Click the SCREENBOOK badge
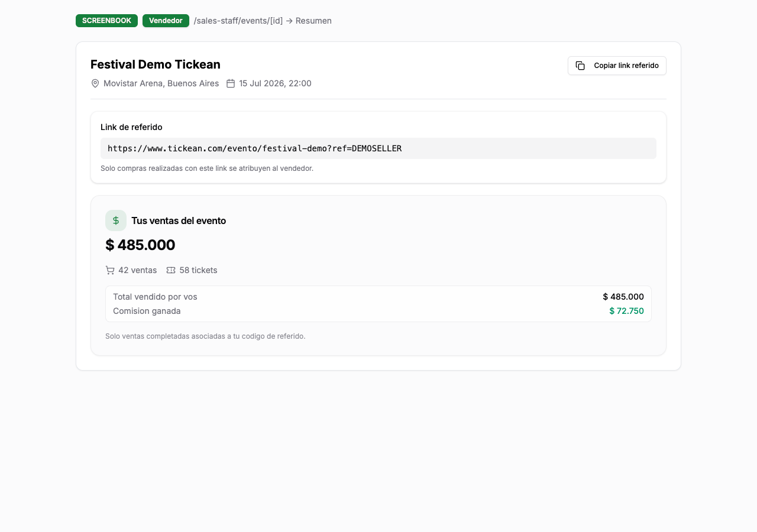Image resolution: width=757 pixels, height=532 pixels. [106, 21]
